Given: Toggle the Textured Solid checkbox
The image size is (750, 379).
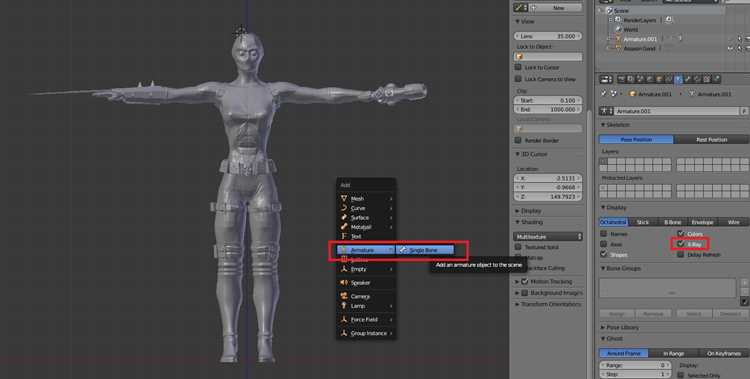Looking at the screenshot, I should [x=518, y=247].
